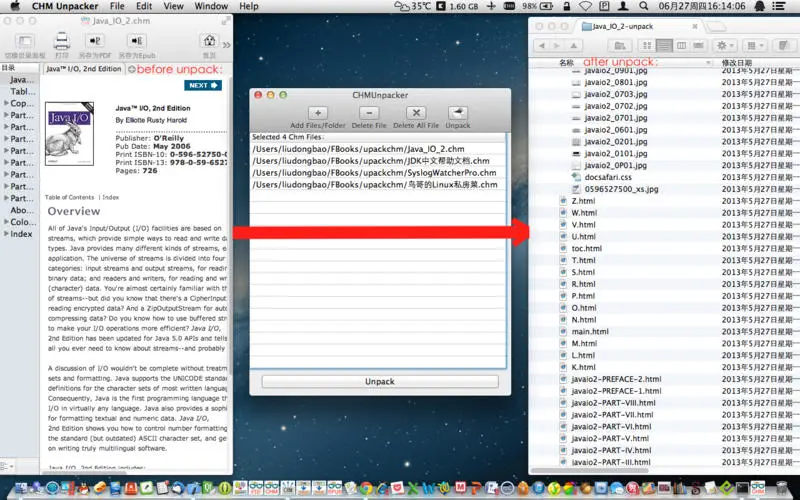Screen dimensions: 800x500
Task: Expand the Cop... item in the contents sidebar
Action: coord(6,103)
